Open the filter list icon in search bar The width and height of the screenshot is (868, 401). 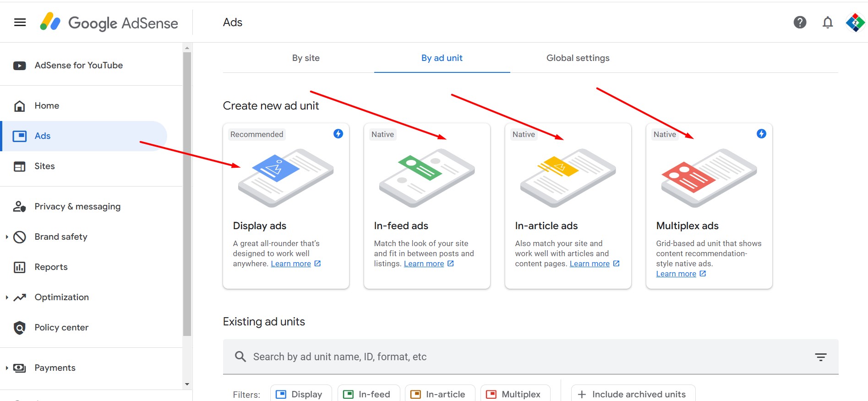(x=820, y=357)
